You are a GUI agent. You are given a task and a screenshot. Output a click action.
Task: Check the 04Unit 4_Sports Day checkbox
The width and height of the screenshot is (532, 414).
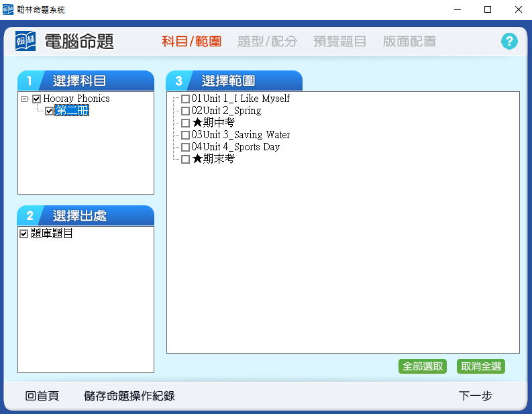tap(185, 147)
